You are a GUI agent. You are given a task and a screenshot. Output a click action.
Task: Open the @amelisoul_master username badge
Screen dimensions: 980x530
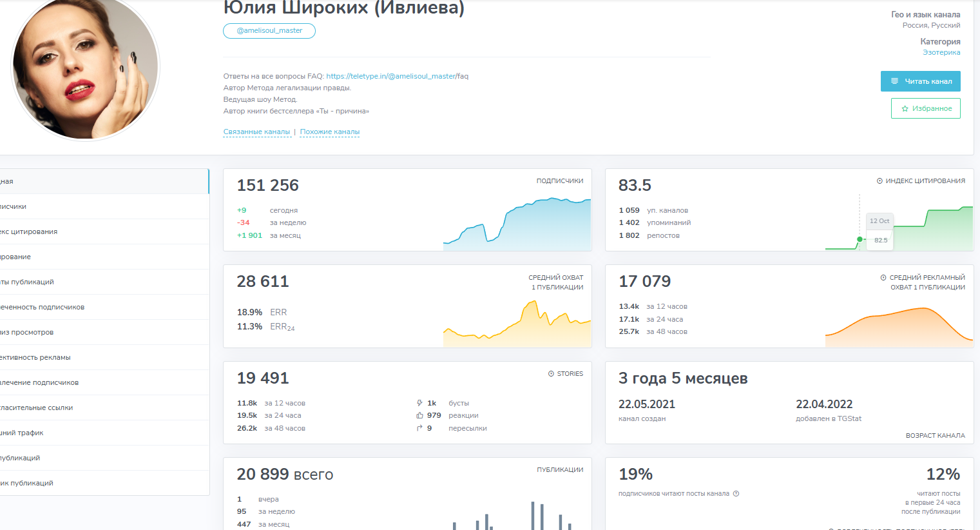269,31
